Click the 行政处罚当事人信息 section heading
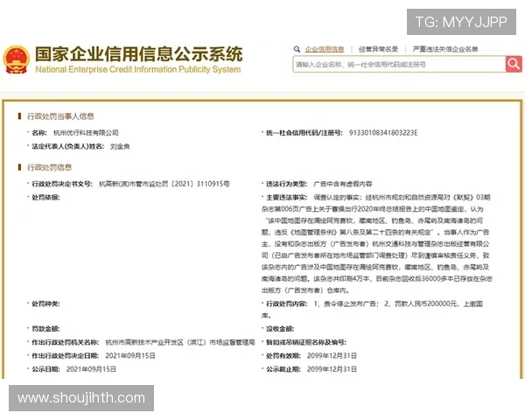The width and height of the screenshot is (525, 420). tap(60, 116)
